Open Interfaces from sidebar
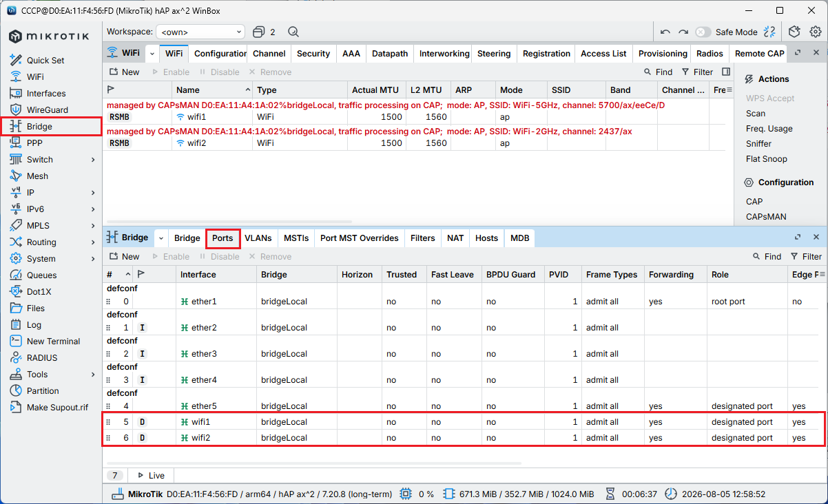828x504 pixels. (46, 94)
